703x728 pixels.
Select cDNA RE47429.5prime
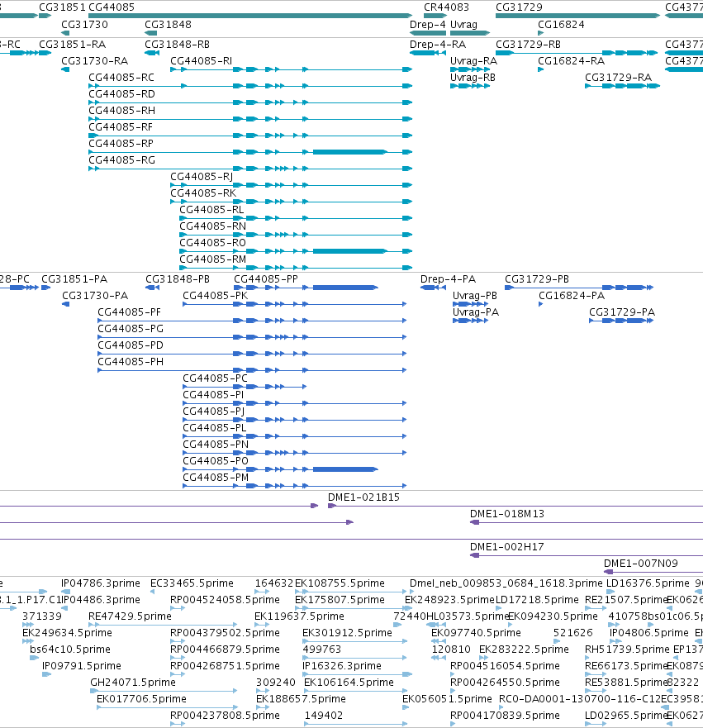click(130, 616)
